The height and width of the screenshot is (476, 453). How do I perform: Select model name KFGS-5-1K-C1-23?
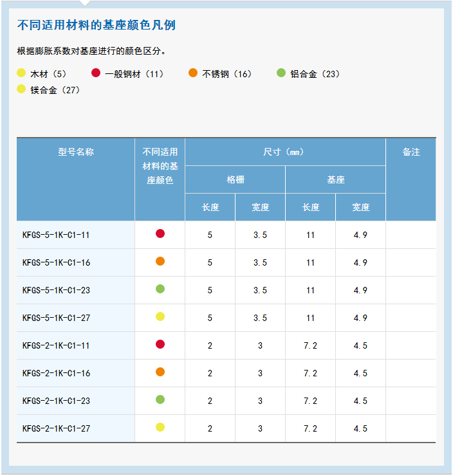pyautogui.click(x=56, y=290)
